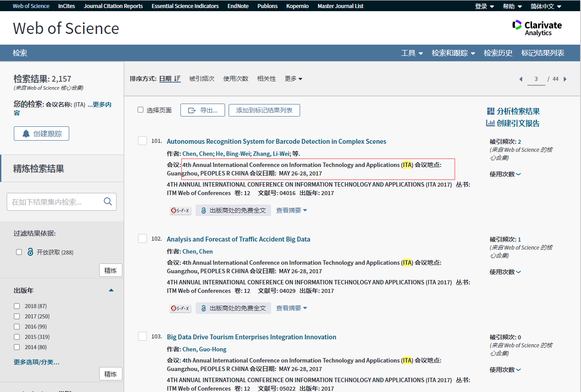Viewport: 581px width, 392px height.
Task: Open the 检索和跟踪 dropdown menu
Action: (453, 53)
